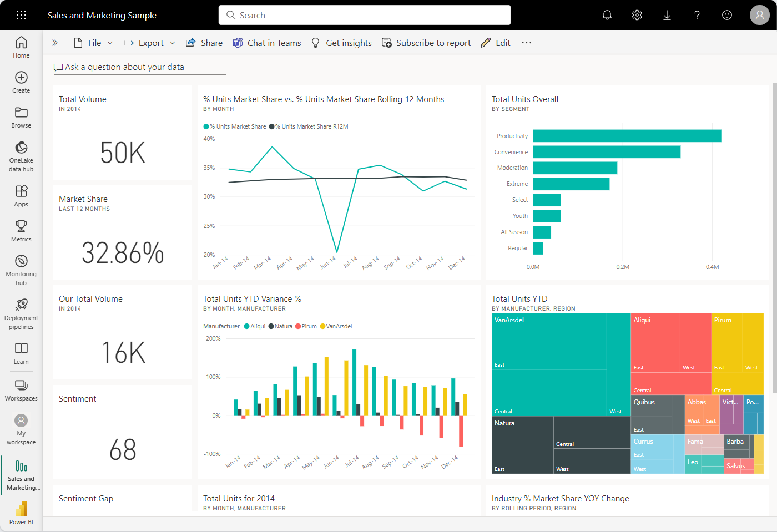Open the notifications bell
Viewport: 777px width, 532px height.
coord(607,15)
